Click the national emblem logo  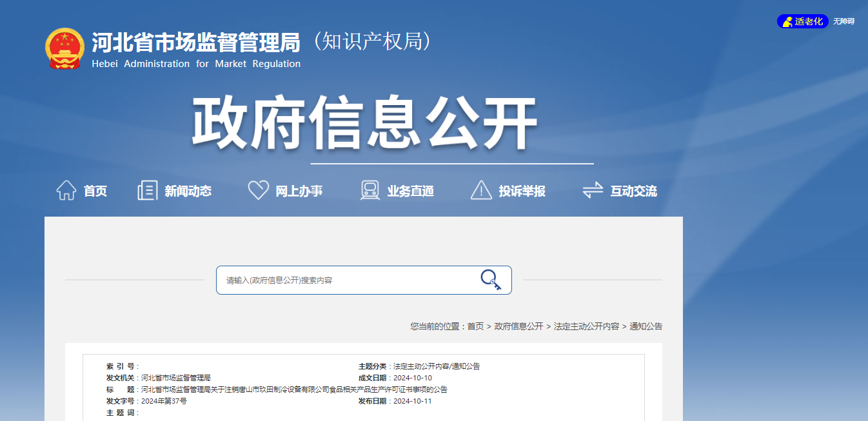pyautogui.click(x=64, y=48)
